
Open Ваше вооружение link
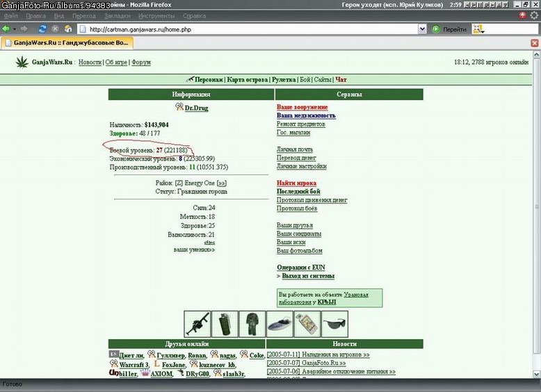click(302, 107)
